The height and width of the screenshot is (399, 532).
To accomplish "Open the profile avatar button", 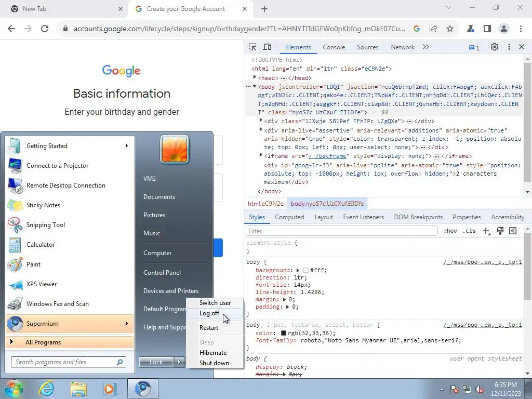I will [504, 29].
